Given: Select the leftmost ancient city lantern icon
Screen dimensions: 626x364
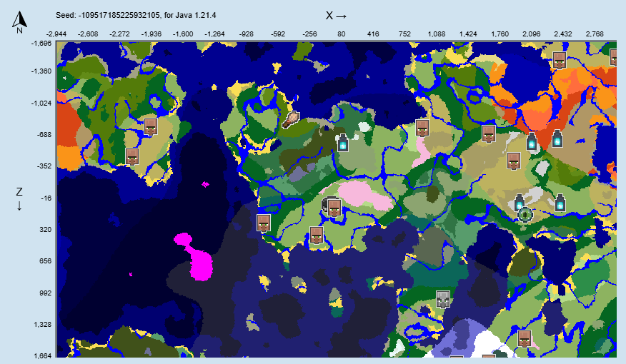Looking at the screenshot, I should (x=342, y=141).
